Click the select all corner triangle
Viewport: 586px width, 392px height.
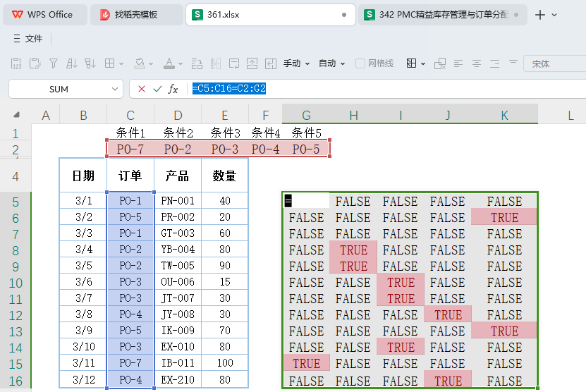click(16, 115)
